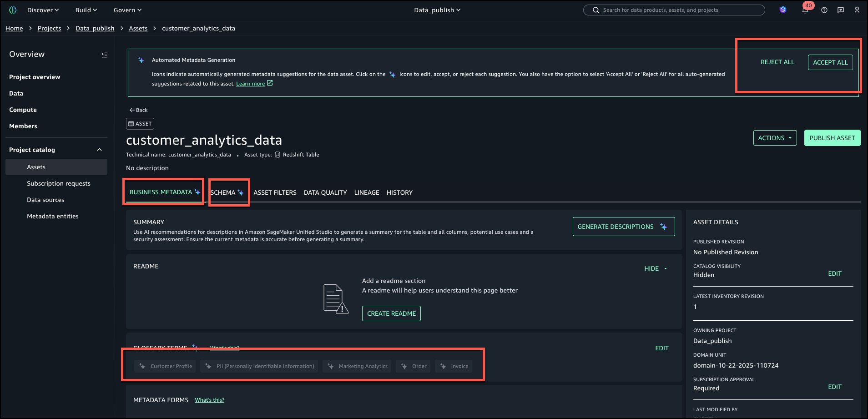This screenshot has width=868, height=419.
Task: Open the user profile icon
Action: (x=857, y=10)
